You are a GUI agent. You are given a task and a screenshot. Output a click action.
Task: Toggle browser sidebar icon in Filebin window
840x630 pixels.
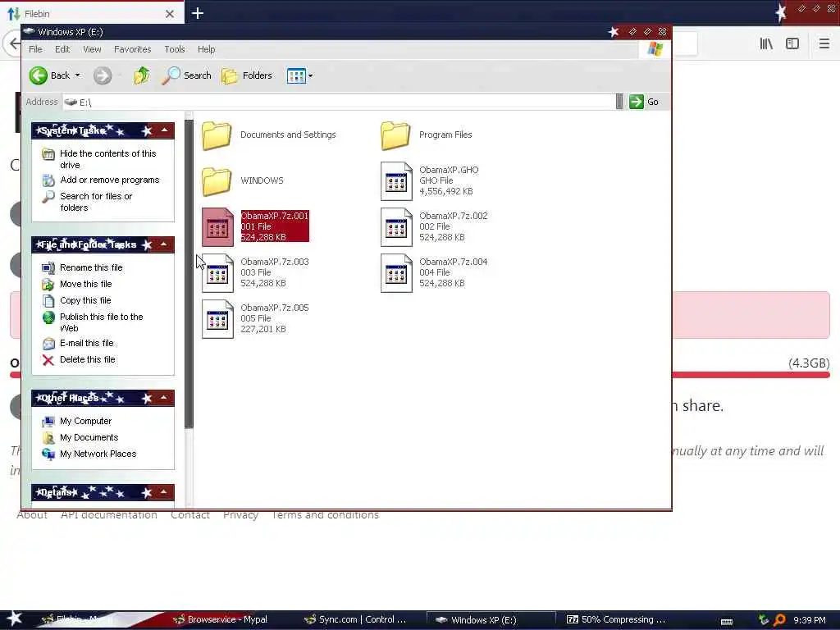(x=792, y=43)
